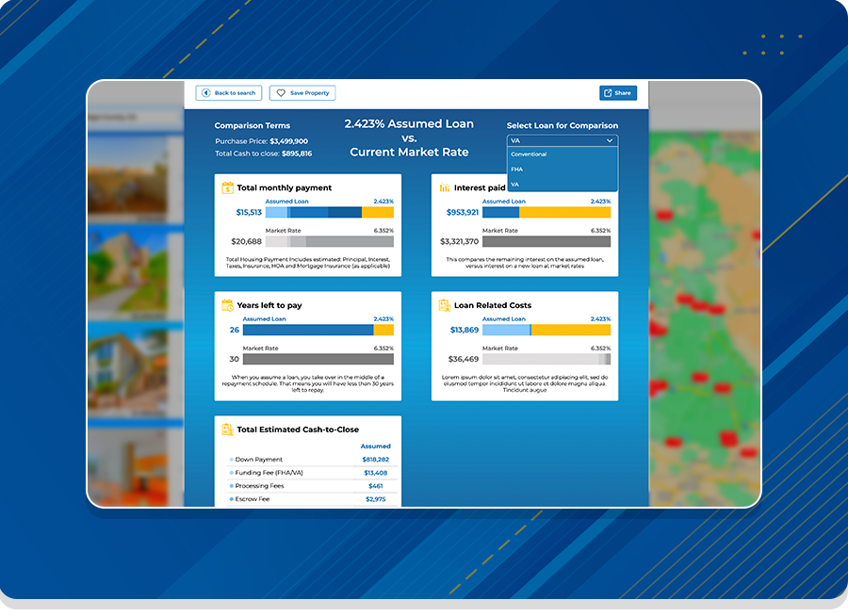Choose Conventional from the loan comparison list
The image size is (848, 616).
(529, 154)
